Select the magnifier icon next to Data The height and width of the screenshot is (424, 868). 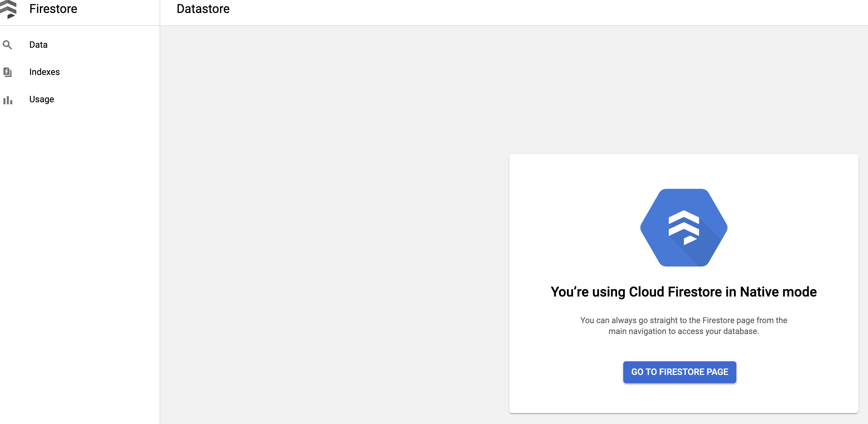coord(7,44)
